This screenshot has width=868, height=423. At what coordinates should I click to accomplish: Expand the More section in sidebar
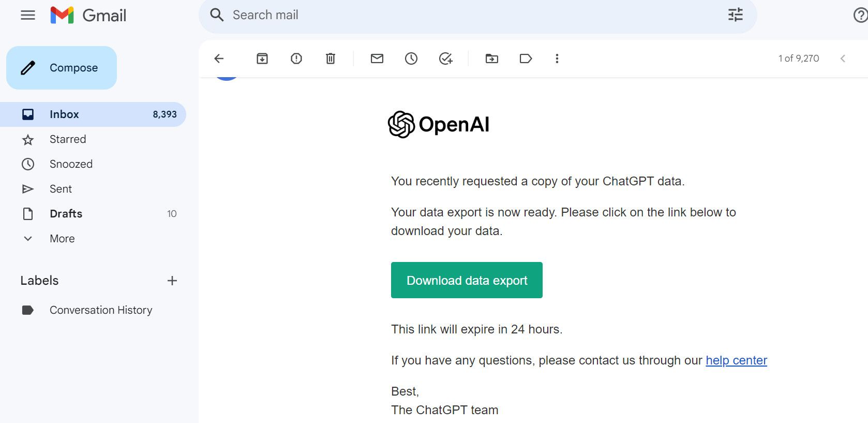62,239
